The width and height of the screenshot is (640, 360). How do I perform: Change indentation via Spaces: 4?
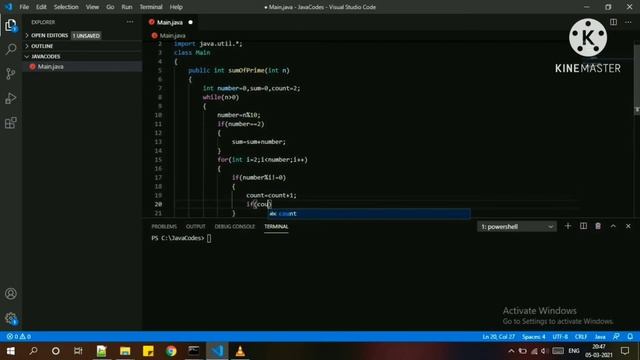533,337
